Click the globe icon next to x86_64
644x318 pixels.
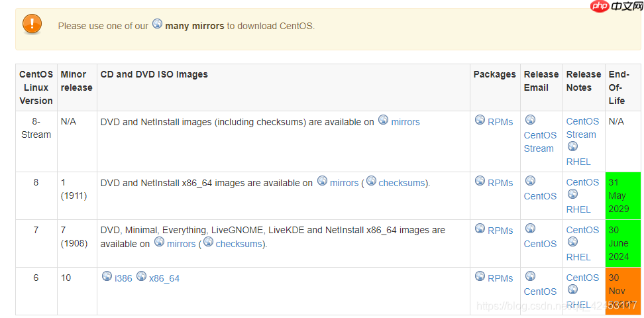[x=141, y=276]
